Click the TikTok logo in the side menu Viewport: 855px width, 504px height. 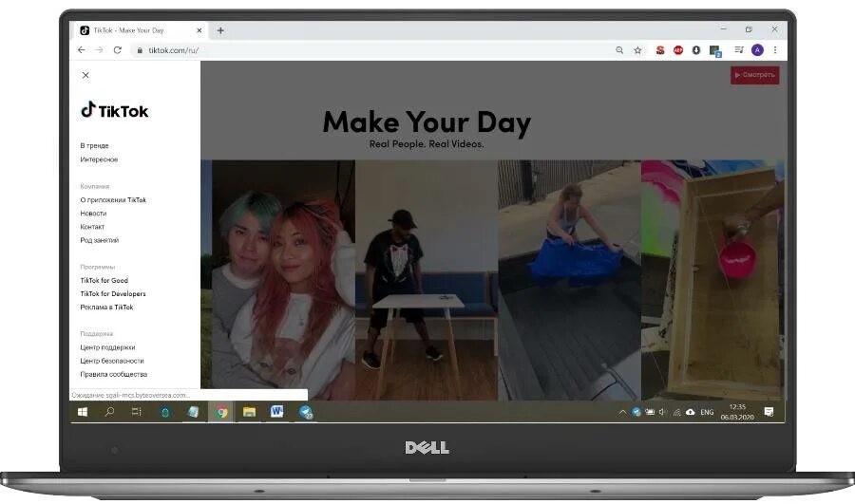115,110
